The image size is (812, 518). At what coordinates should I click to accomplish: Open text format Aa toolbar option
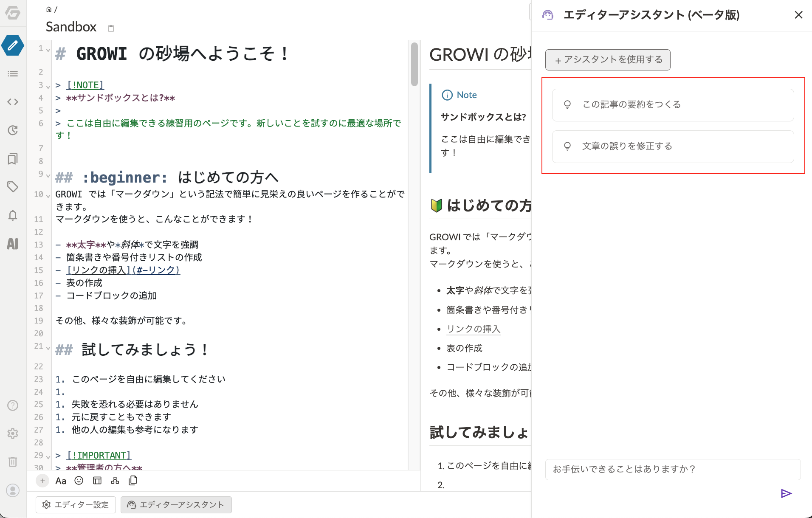click(61, 481)
